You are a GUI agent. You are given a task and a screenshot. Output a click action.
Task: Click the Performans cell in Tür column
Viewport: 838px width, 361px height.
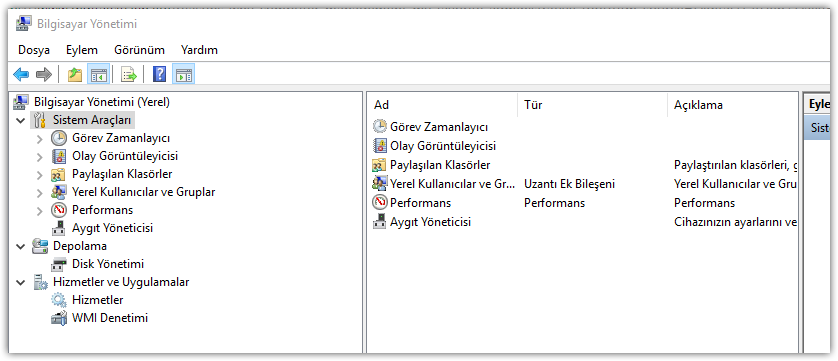pyautogui.click(x=555, y=203)
